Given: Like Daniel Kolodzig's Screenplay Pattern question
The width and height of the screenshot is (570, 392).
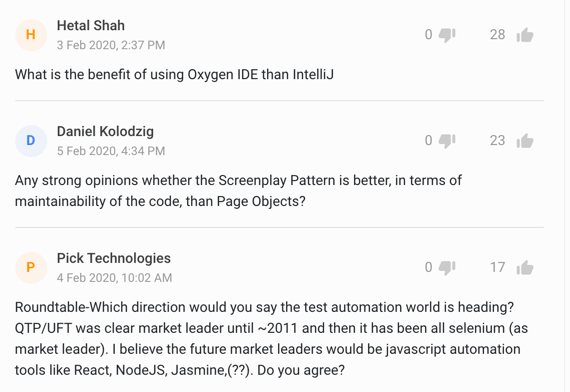Looking at the screenshot, I should pos(525,141).
